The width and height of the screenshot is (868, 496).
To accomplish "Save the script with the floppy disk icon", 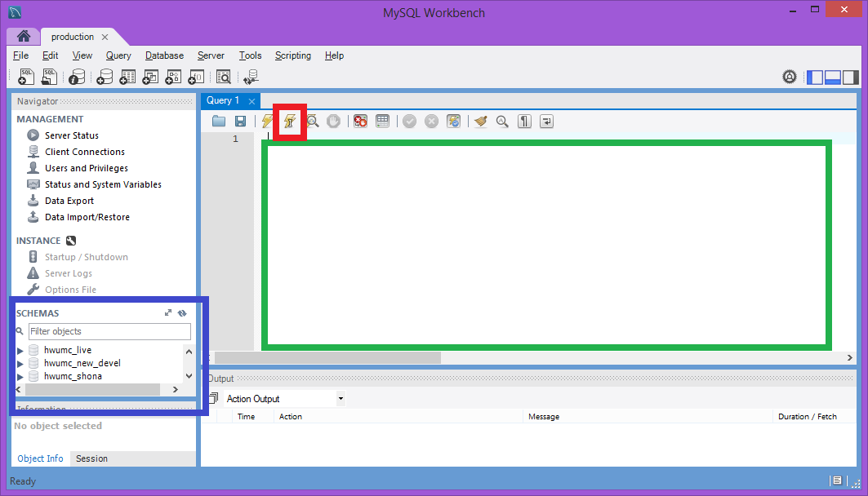I will tap(240, 121).
